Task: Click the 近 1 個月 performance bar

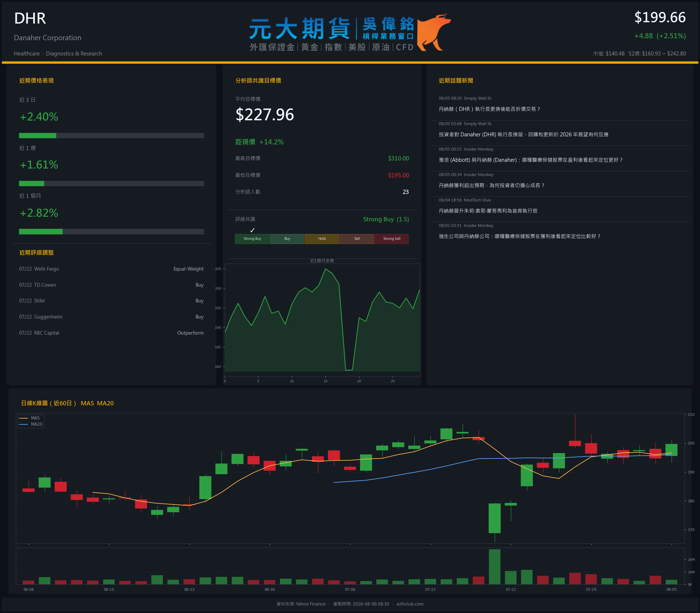Action: [x=111, y=231]
